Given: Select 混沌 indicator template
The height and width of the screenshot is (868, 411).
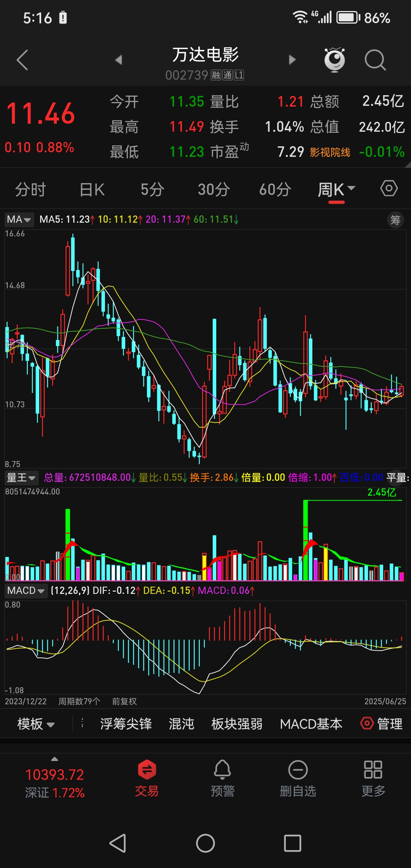Looking at the screenshot, I should [x=182, y=724].
